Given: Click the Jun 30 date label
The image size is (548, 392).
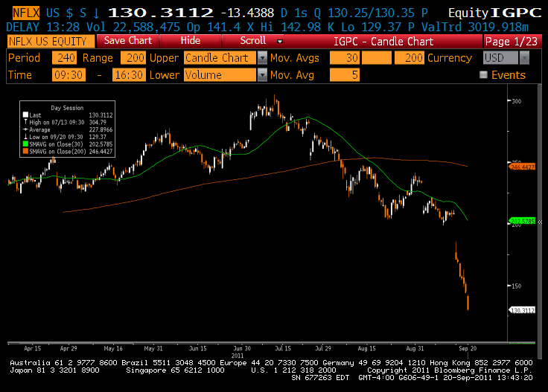Looking at the screenshot, I should coord(242,348).
